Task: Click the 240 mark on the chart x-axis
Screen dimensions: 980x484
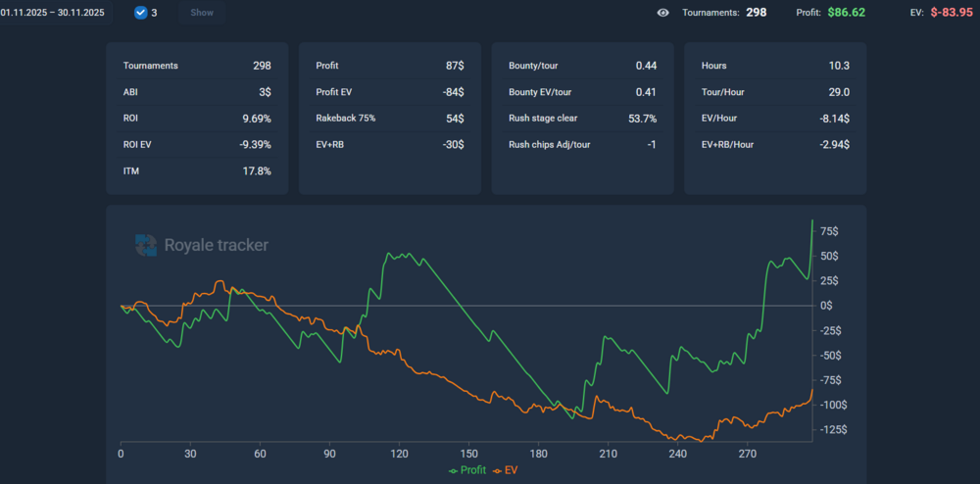Action: tap(677, 454)
